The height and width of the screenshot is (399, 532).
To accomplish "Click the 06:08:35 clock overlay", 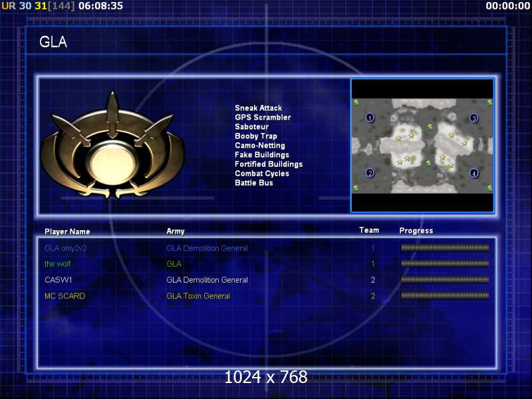I will coord(101,6).
